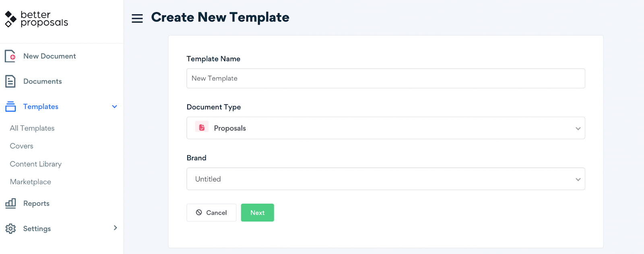Click the Cancel button
The image size is (644, 254).
point(211,212)
